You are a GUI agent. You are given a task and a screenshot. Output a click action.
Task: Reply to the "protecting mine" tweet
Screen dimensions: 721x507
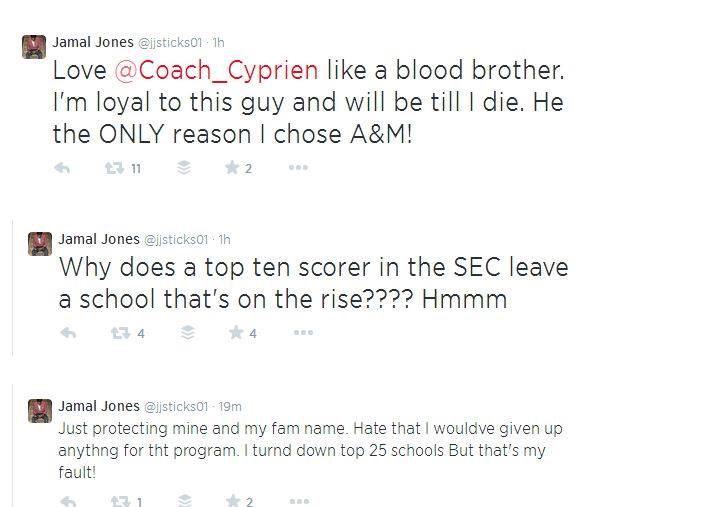point(68,500)
